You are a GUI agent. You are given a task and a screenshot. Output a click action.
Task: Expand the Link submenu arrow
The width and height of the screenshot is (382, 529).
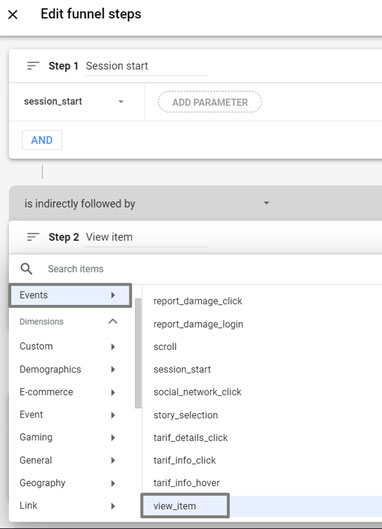click(x=113, y=506)
